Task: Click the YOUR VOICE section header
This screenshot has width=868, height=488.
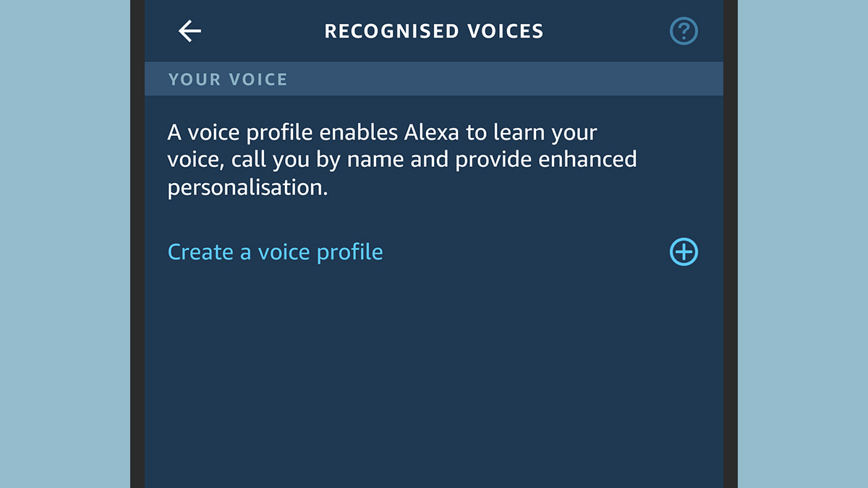Action: point(434,79)
